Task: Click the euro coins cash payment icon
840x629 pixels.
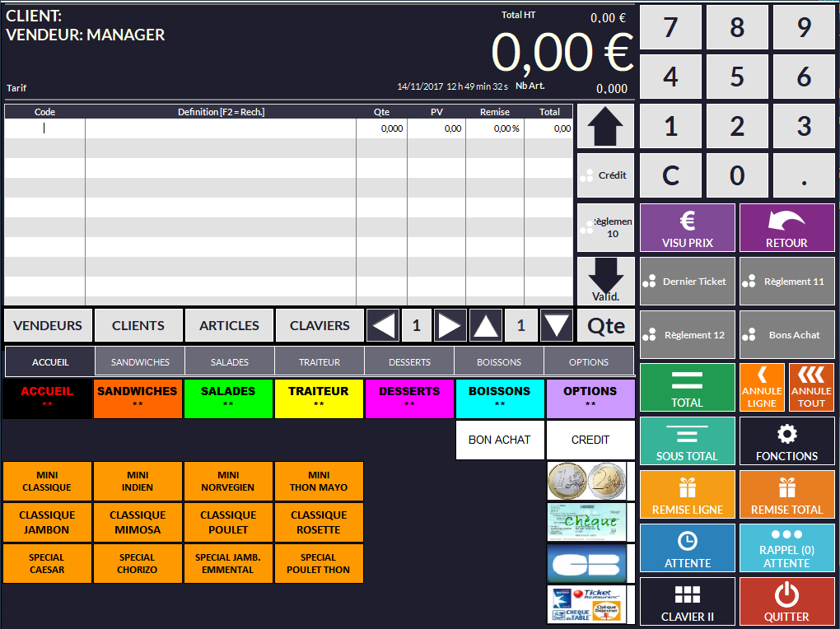Action: coord(586,481)
